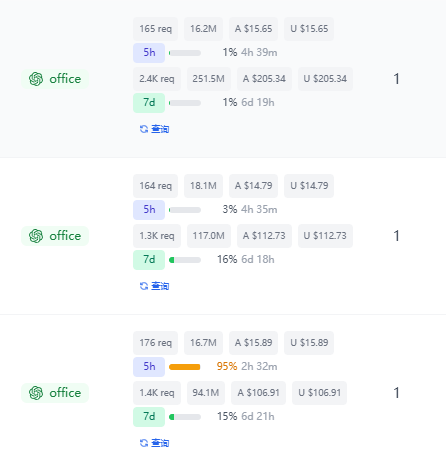Screen dimensions: 446x469
Task: Select the 7d badge beside 6d 19h
Action: 149,103
